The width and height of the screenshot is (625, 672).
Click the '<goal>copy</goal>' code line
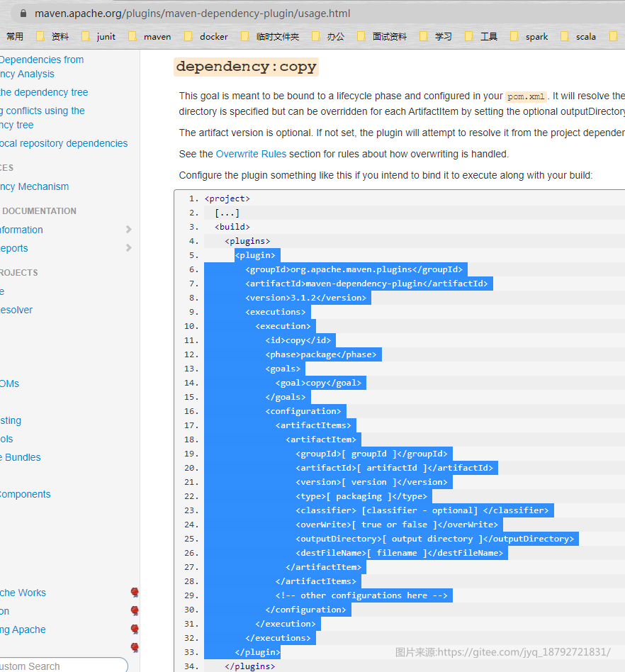coord(318,383)
